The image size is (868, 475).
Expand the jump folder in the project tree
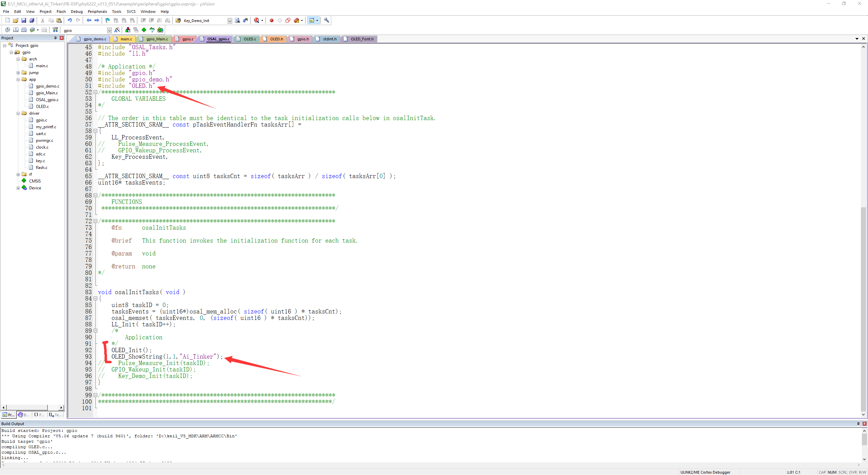pos(18,73)
